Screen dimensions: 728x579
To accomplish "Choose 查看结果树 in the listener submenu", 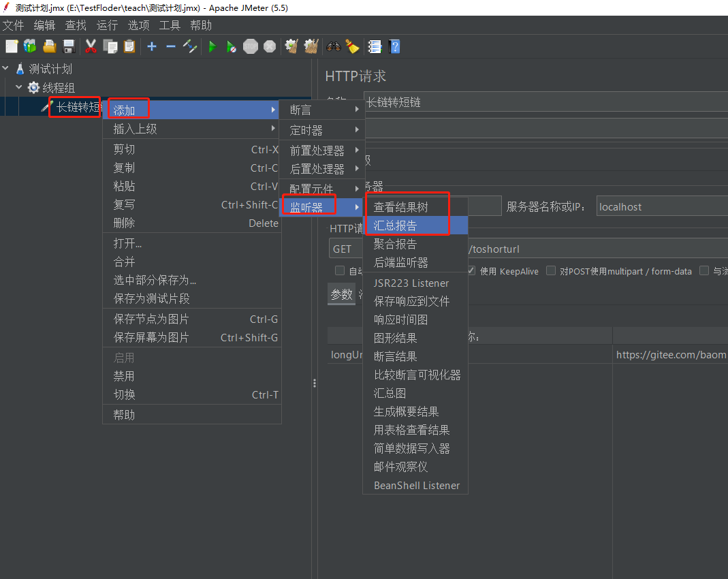I will (x=400, y=207).
